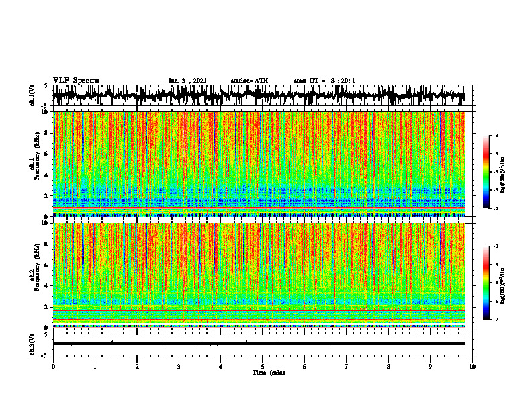Click the -3 label on ch.2 color scale

coord(496,246)
